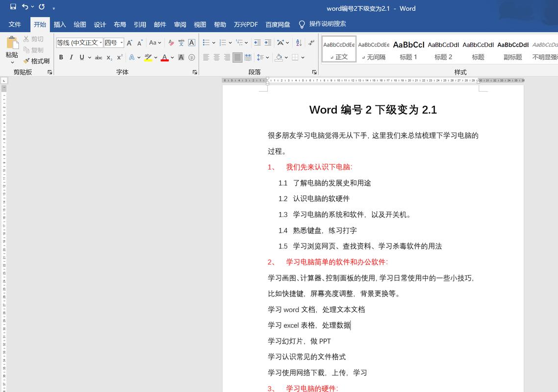
Task: Enable bullet list formatting
Action: tap(206, 43)
